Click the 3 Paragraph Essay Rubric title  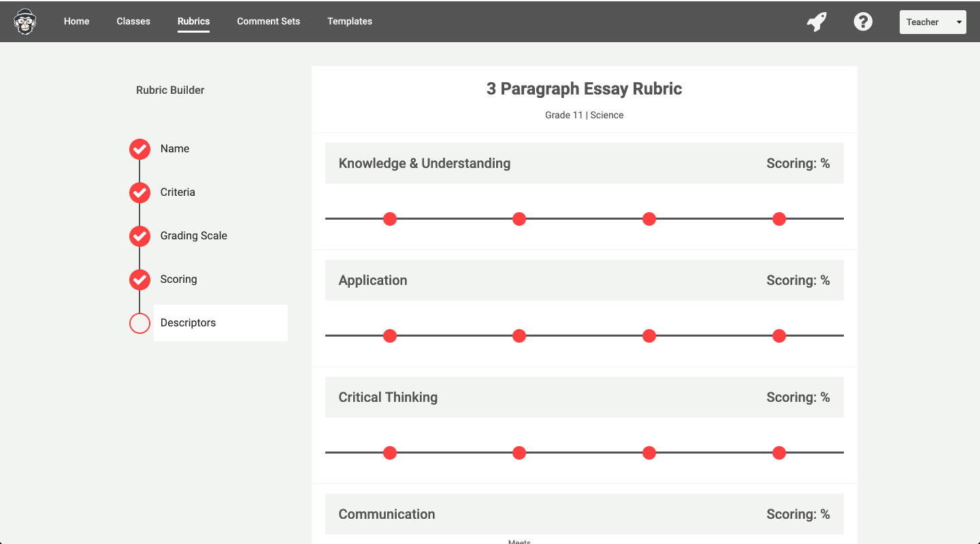coord(585,89)
